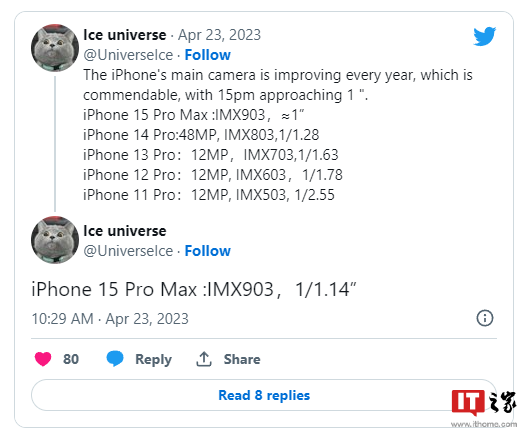Click the ITHome watermark logo

(484, 408)
